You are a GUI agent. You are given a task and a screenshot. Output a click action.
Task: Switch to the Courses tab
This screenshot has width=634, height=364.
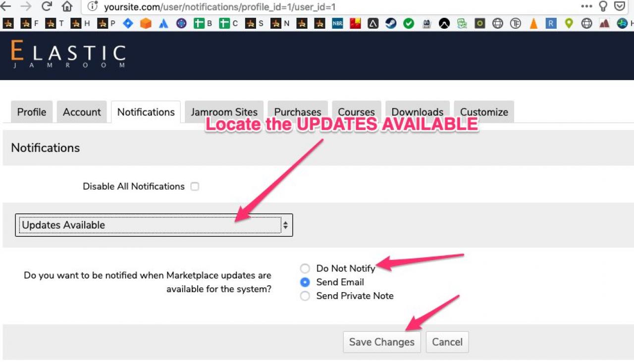[x=357, y=112]
